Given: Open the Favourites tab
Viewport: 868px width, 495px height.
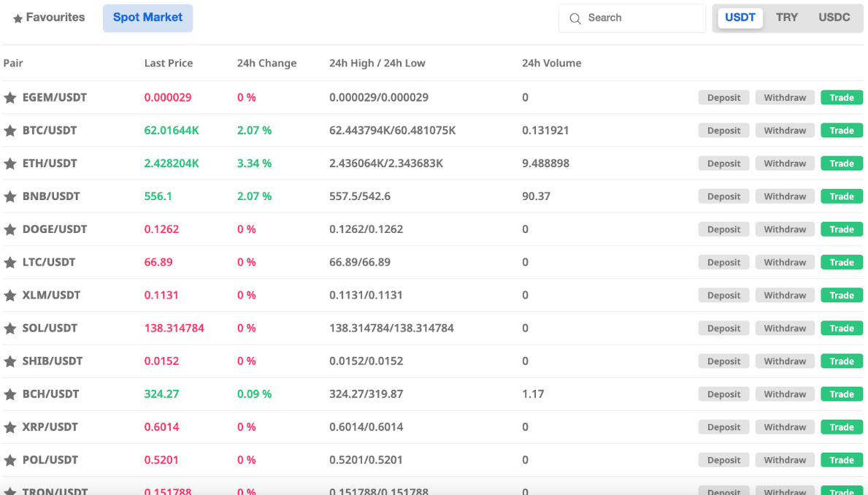Looking at the screenshot, I should click(49, 18).
